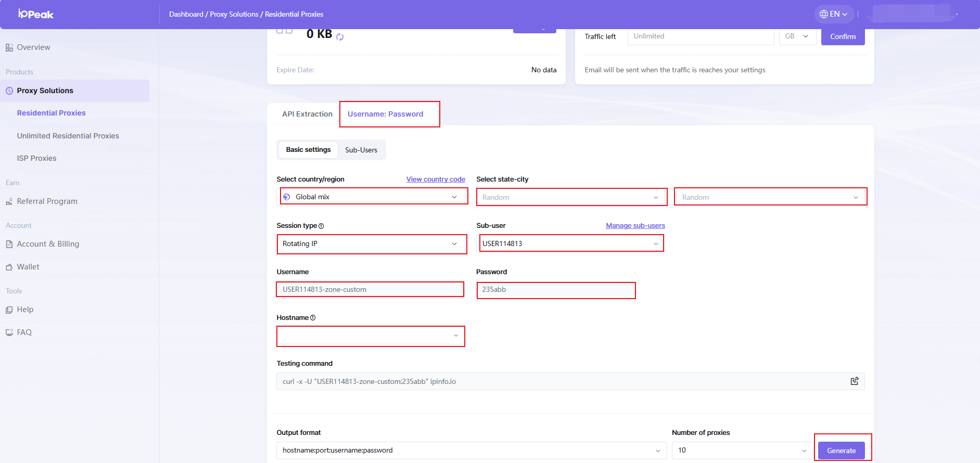Expand the Session type Rotating IP dropdown

point(372,244)
